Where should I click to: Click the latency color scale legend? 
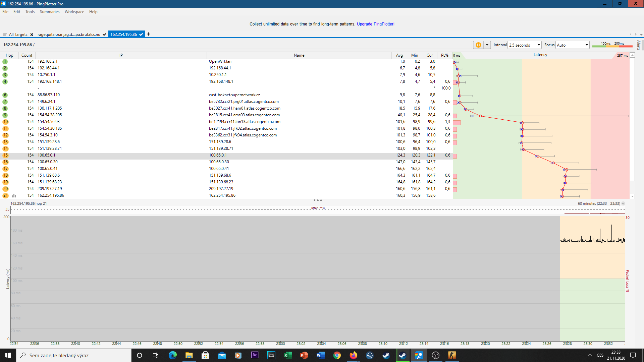coord(612,45)
